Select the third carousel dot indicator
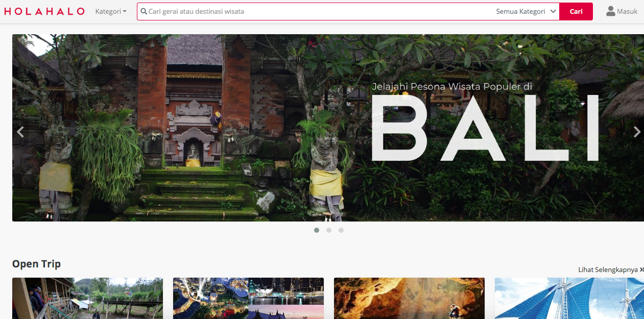 coord(341,230)
